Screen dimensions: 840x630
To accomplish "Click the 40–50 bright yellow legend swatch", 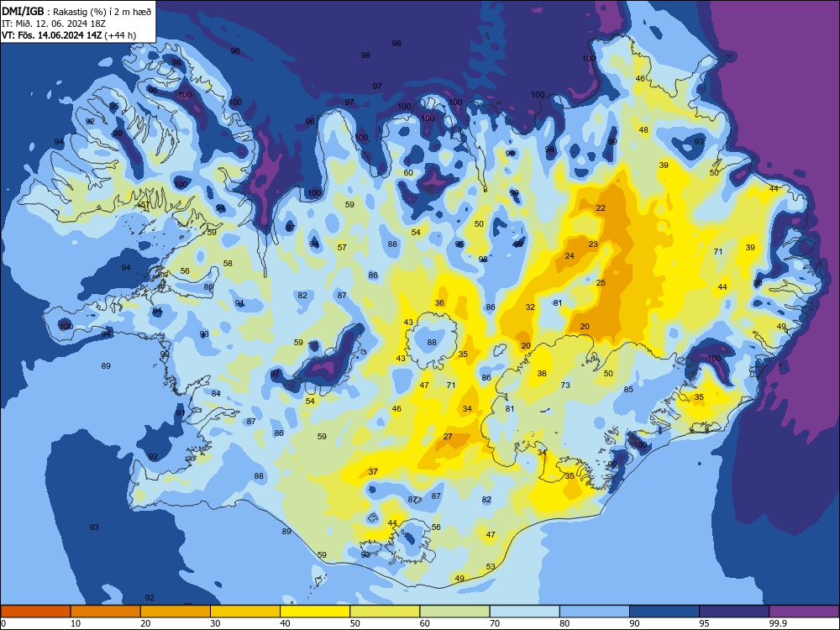I will click(315, 612).
